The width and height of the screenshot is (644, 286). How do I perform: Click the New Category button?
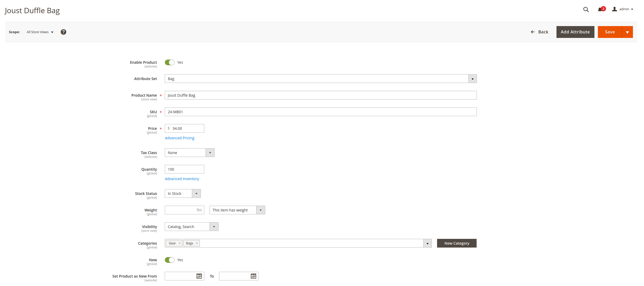(457, 243)
